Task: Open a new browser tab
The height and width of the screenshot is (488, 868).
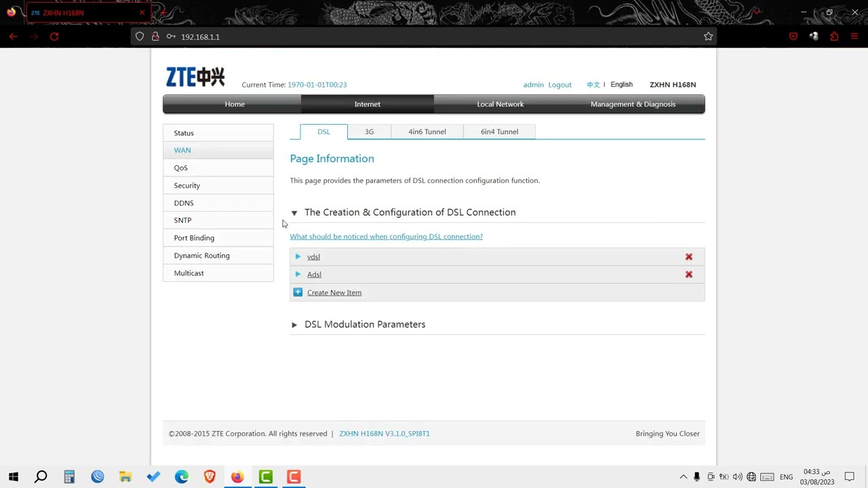Action: click(x=163, y=13)
